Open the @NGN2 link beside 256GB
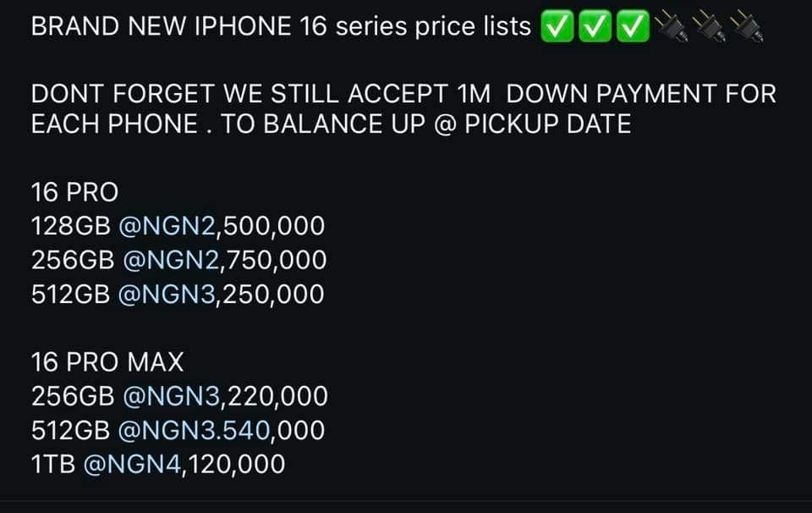The height and width of the screenshot is (513, 812). tap(172, 260)
